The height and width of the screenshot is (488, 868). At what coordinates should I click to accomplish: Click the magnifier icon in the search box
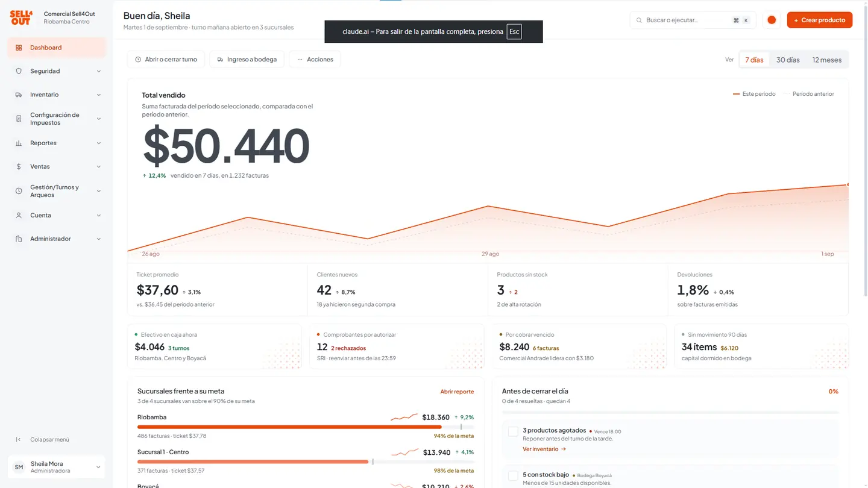[x=640, y=20]
